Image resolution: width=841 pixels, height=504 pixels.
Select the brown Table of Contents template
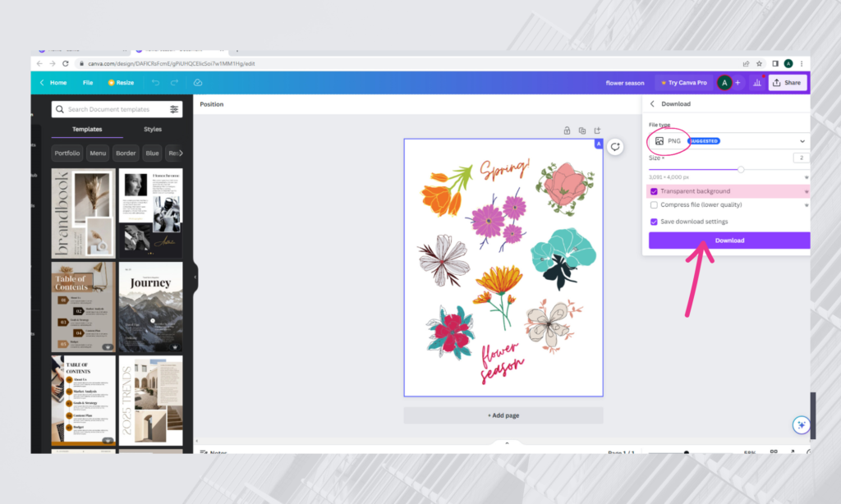83,307
